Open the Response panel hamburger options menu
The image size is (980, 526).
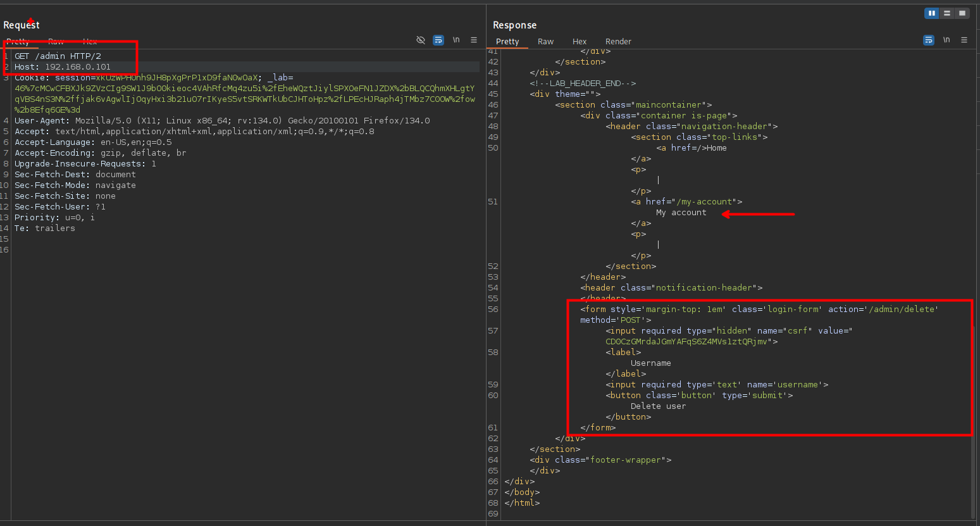[964, 40]
